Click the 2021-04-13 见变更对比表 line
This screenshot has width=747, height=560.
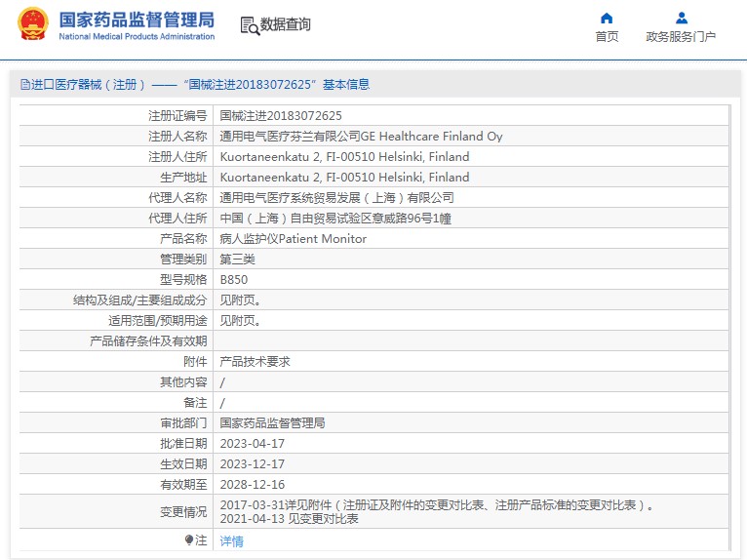pos(290,518)
